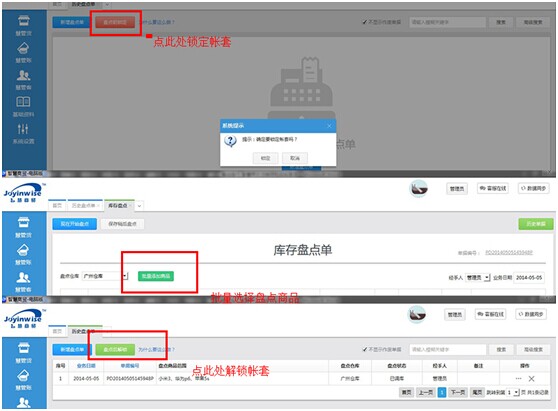Click the 业务日期 2014-05-05 date field
The image size is (558, 411).
pos(529,278)
